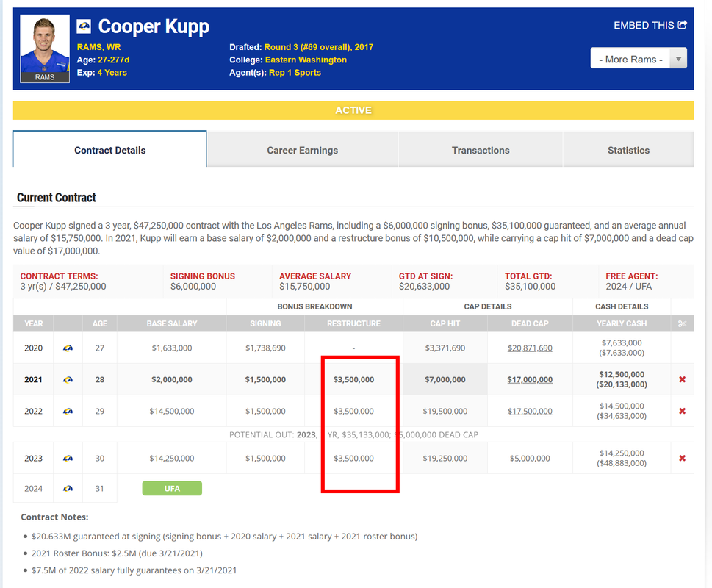The image size is (712, 588).
Task: Click Cooper Kupp's player headshot photo
Action: (45, 49)
